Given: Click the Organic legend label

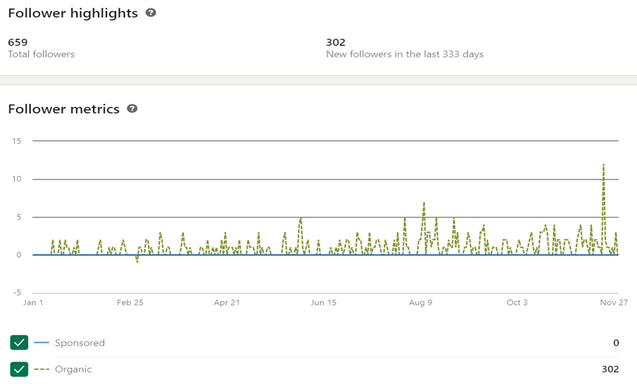Looking at the screenshot, I should [x=73, y=369].
